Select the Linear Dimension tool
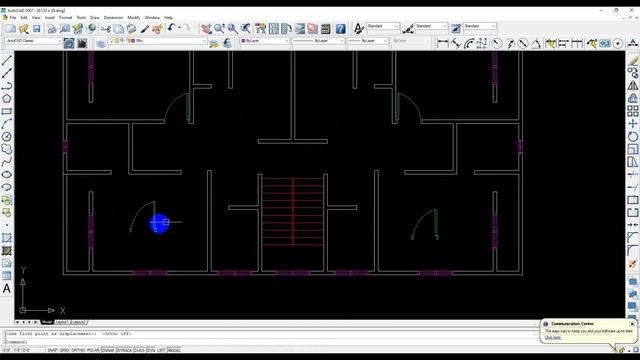 [x=443, y=43]
